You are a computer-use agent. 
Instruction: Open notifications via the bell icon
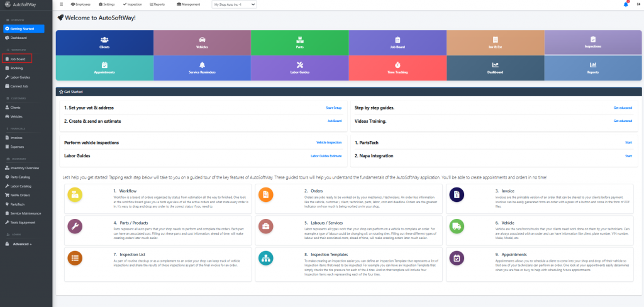click(x=625, y=4)
